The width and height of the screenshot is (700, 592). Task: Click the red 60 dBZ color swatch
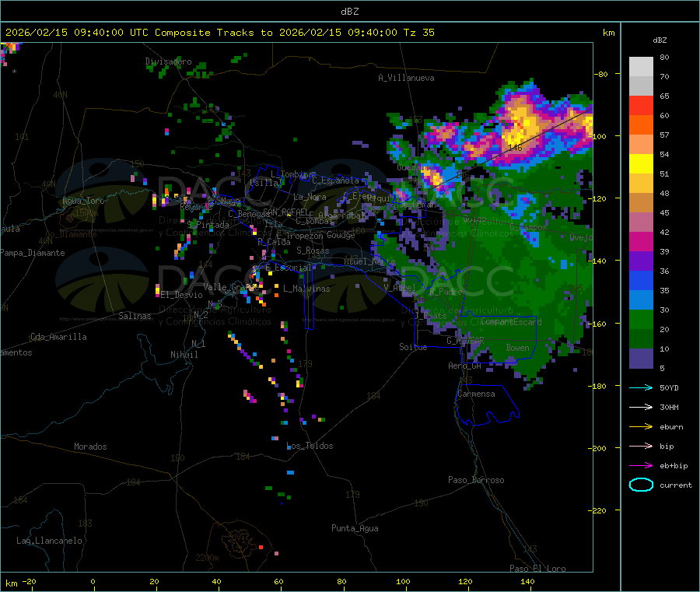(641, 105)
